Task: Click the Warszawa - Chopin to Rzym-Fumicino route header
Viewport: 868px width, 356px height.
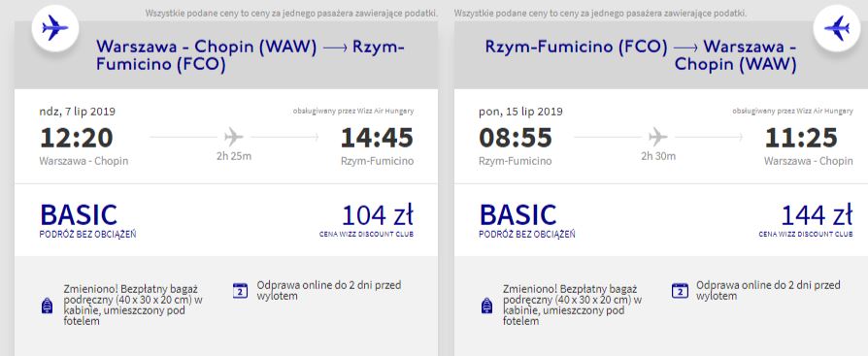Action: (x=250, y=56)
